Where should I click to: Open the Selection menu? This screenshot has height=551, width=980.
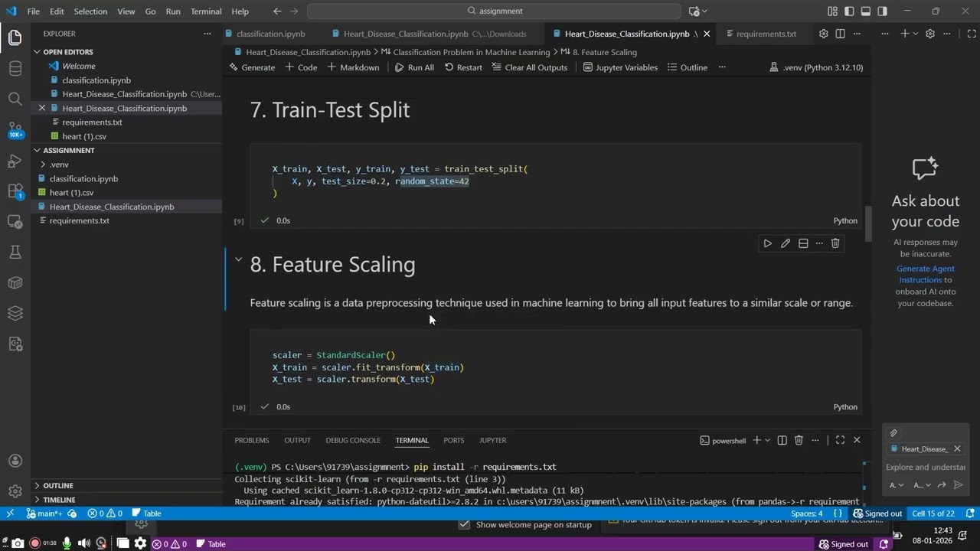click(x=90, y=11)
